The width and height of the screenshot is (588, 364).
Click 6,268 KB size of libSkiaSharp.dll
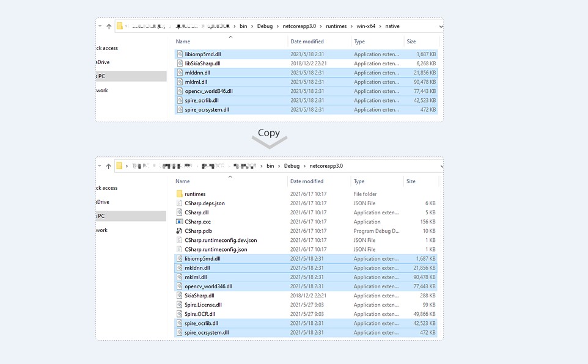click(x=426, y=64)
